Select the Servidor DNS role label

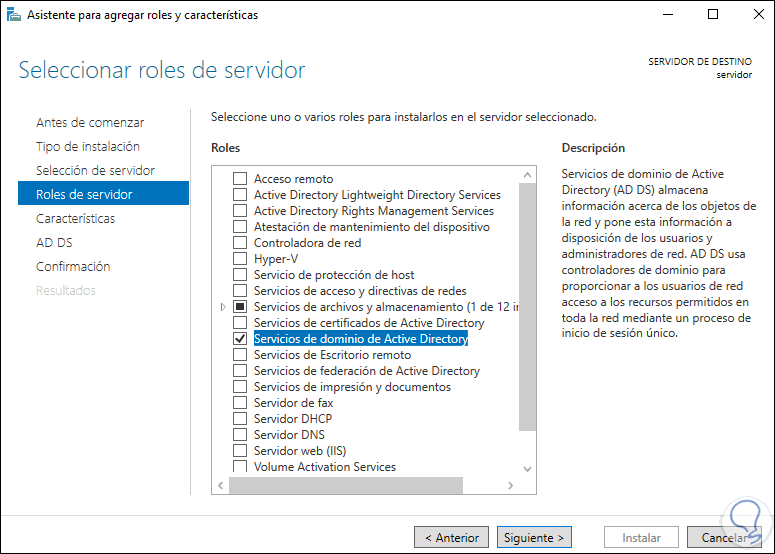click(289, 435)
